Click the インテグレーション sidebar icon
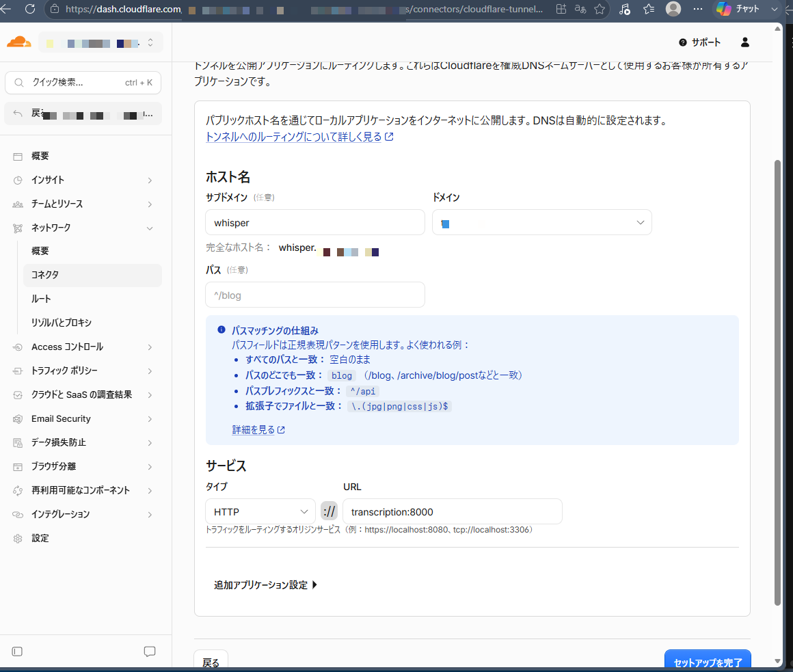Image resolution: width=793 pixels, height=672 pixels. click(x=18, y=514)
